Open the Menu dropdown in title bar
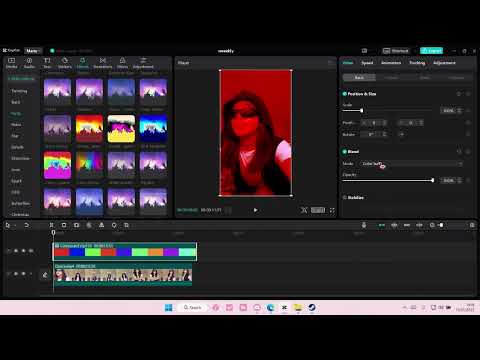This screenshot has height=360, width=480. (x=33, y=51)
